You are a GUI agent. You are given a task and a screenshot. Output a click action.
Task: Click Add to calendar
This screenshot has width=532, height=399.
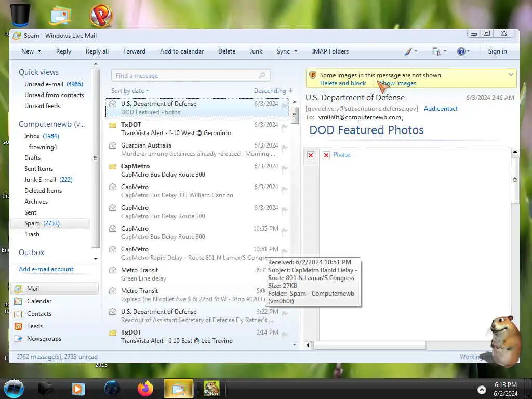(182, 51)
